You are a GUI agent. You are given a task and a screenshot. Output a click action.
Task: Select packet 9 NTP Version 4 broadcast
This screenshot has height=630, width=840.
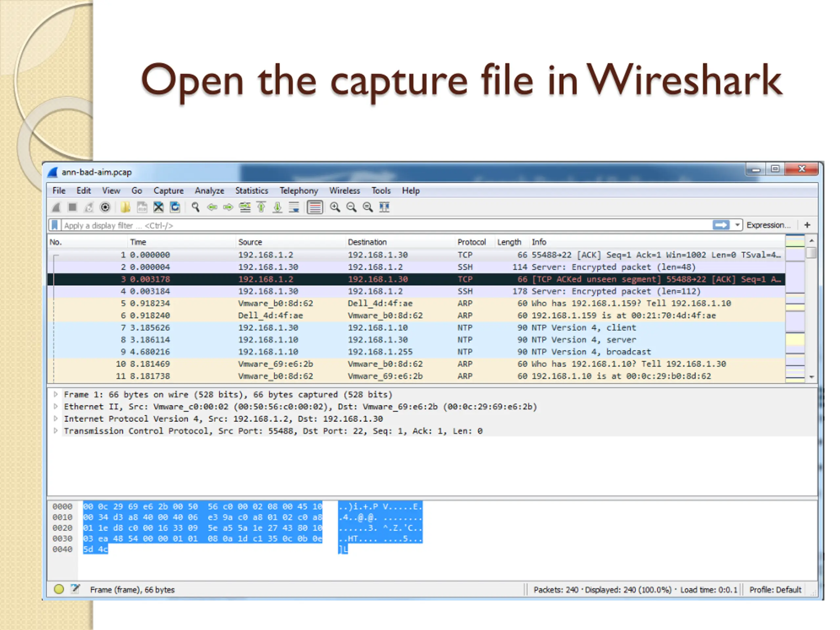(416, 352)
